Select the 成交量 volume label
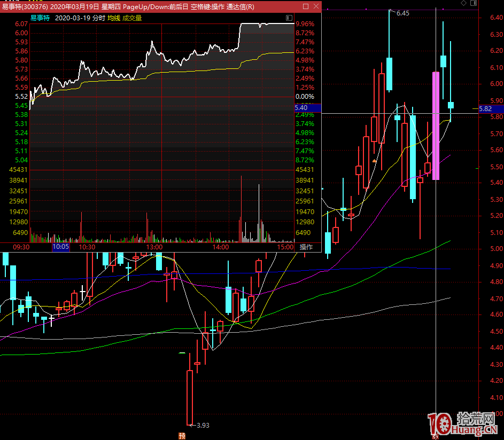This screenshot has width=504, height=440. coord(132,18)
